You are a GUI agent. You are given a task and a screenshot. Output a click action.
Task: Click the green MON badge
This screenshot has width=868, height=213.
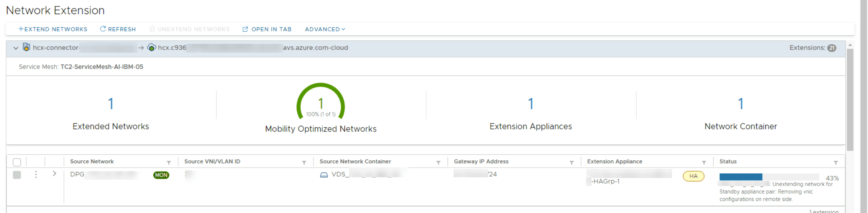[x=161, y=175]
